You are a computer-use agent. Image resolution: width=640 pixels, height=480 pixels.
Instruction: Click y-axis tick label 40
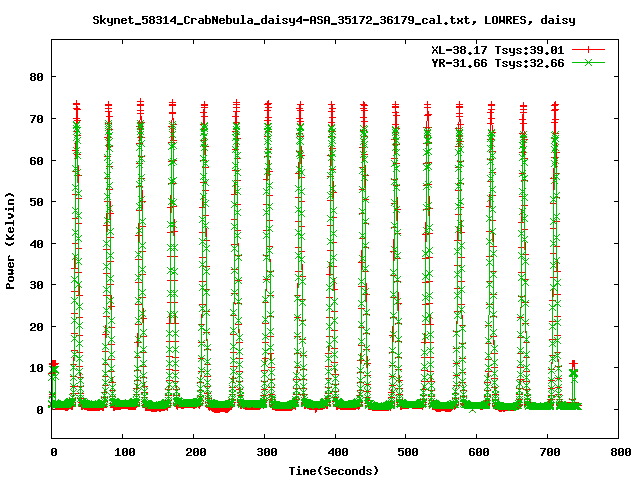37,244
